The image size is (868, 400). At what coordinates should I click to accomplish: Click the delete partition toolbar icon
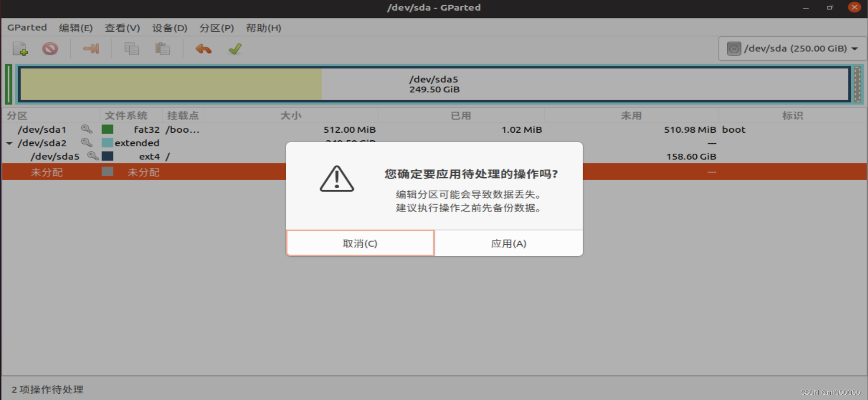pos(50,48)
